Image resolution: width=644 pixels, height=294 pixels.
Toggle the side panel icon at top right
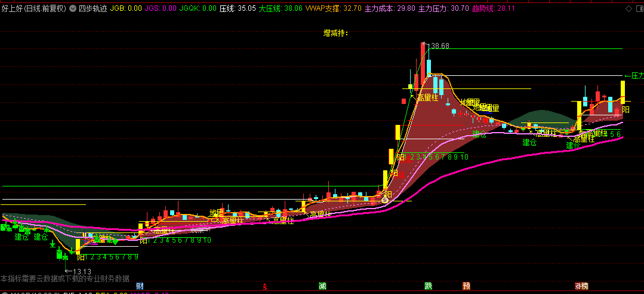click(x=638, y=8)
